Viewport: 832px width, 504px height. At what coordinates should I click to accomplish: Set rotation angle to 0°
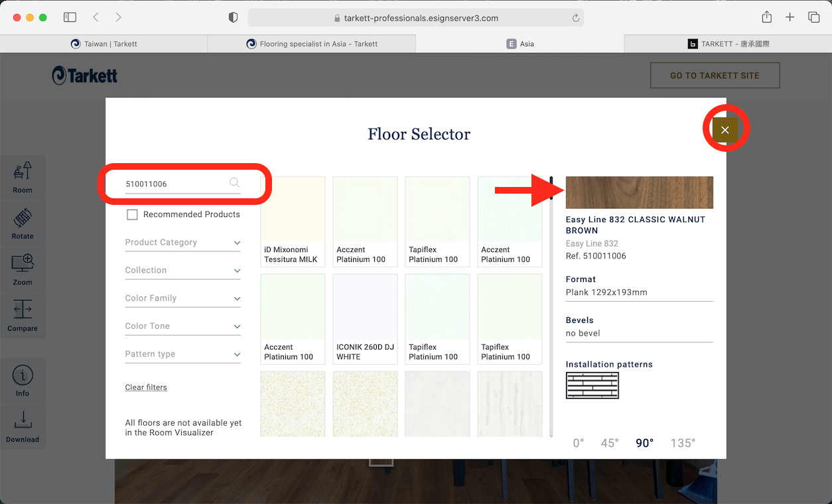point(579,443)
